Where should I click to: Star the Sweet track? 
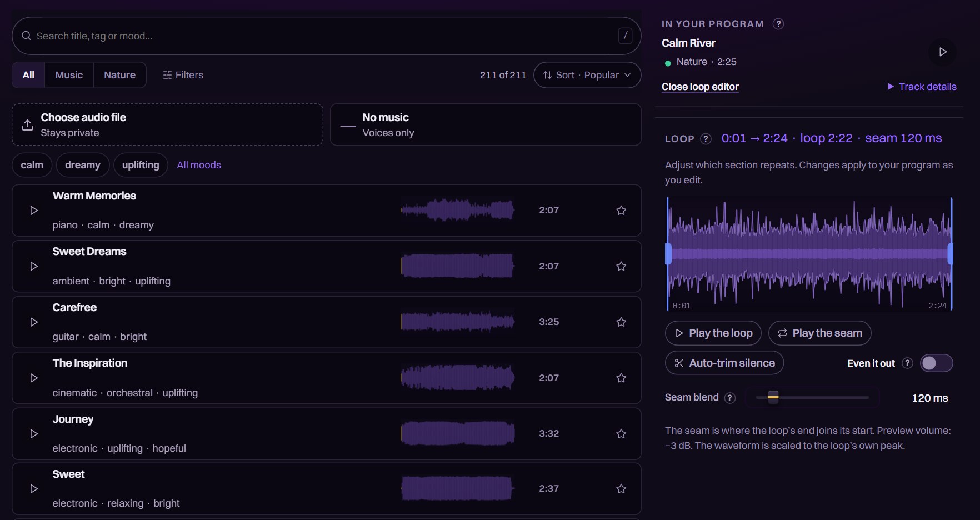click(621, 489)
